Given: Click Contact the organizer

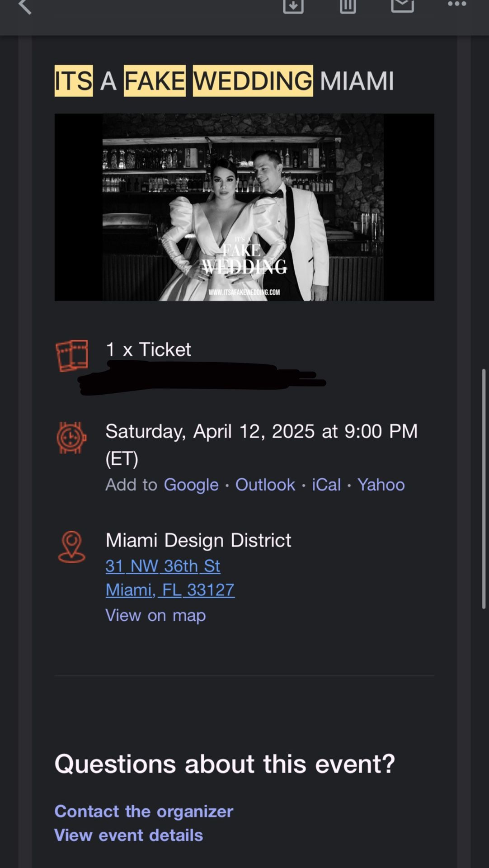Looking at the screenshot, I should (144, 811).
